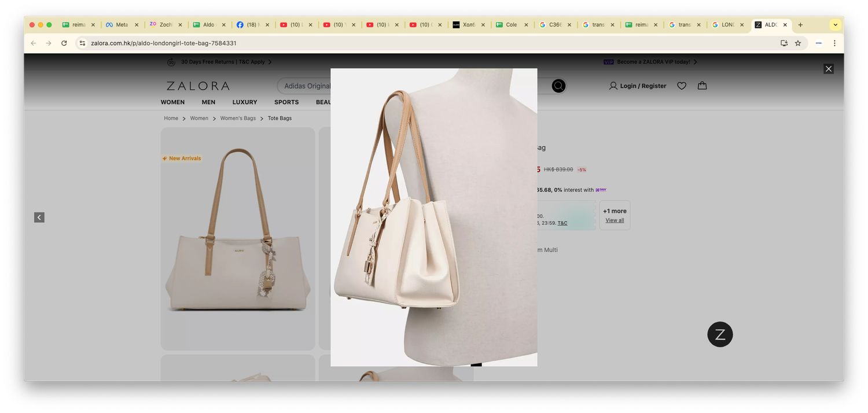This screenshot has height=413, width=868.
Task: Click the ZALORA logo
Action: (x=198, y=86)
